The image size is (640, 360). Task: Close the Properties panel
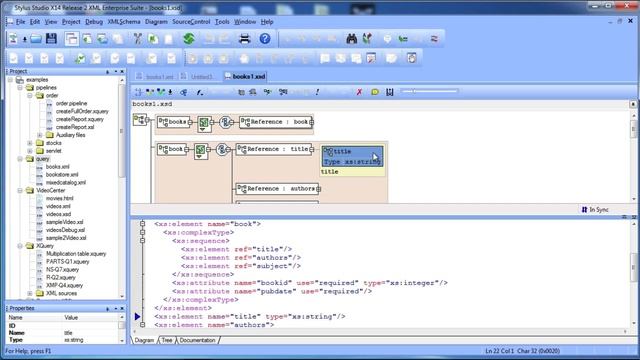[x=122, y=309]
